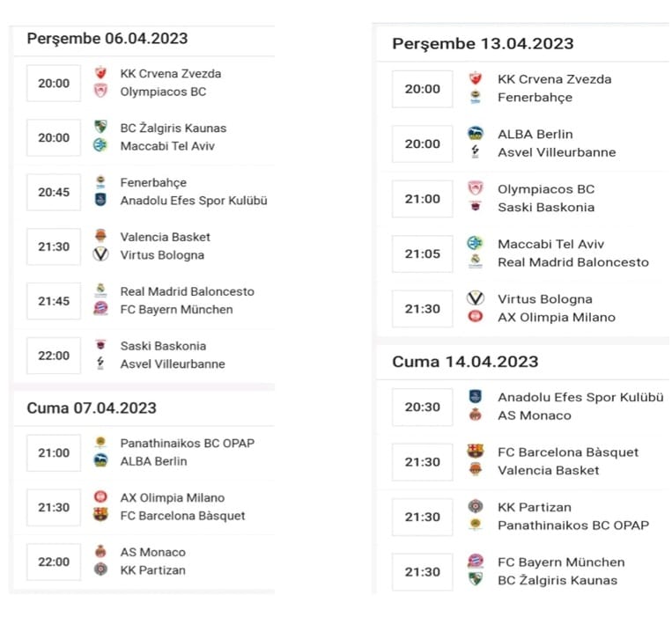Open Olympiacos BC name in the Saski Baskonia fixture
The image size is (672, 617).
click(x=546, y=189)
